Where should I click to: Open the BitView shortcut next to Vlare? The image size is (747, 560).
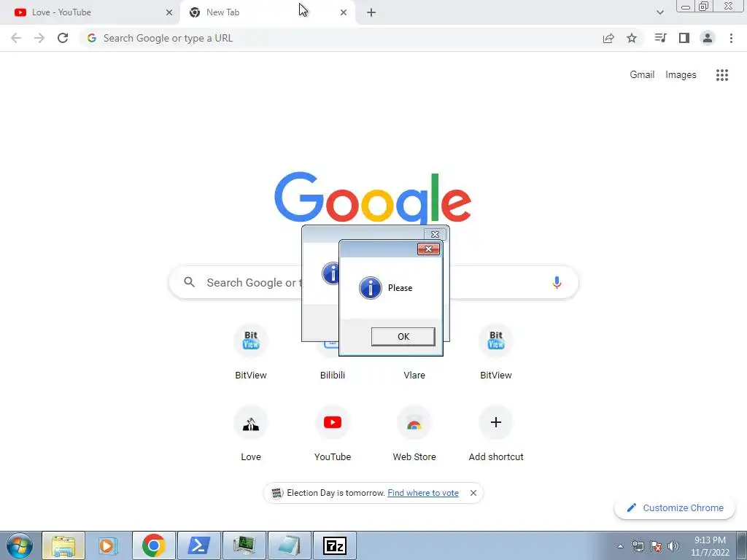(x=496, y=341)
